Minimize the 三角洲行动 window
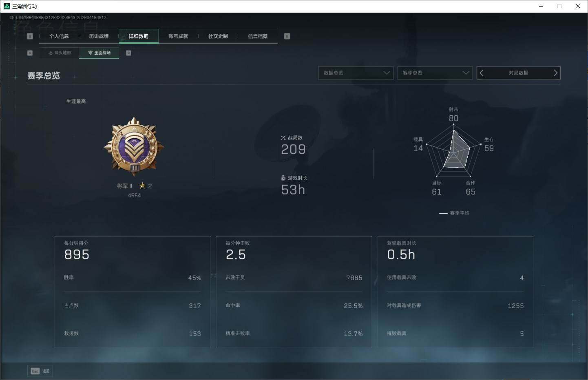The width and height of the screenshot is (588, 380). click(x=541, y=6)
